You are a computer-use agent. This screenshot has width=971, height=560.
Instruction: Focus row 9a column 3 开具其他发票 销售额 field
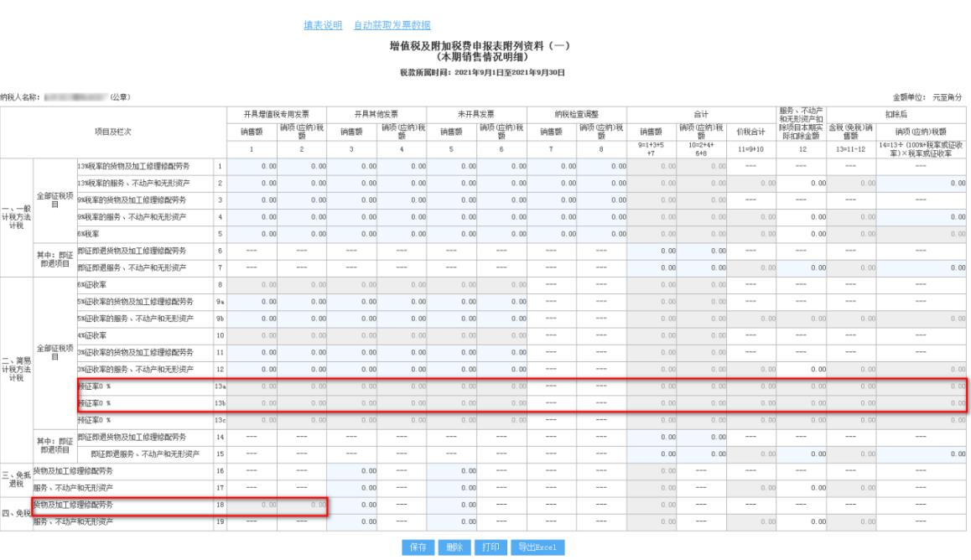tap(350, 301)
